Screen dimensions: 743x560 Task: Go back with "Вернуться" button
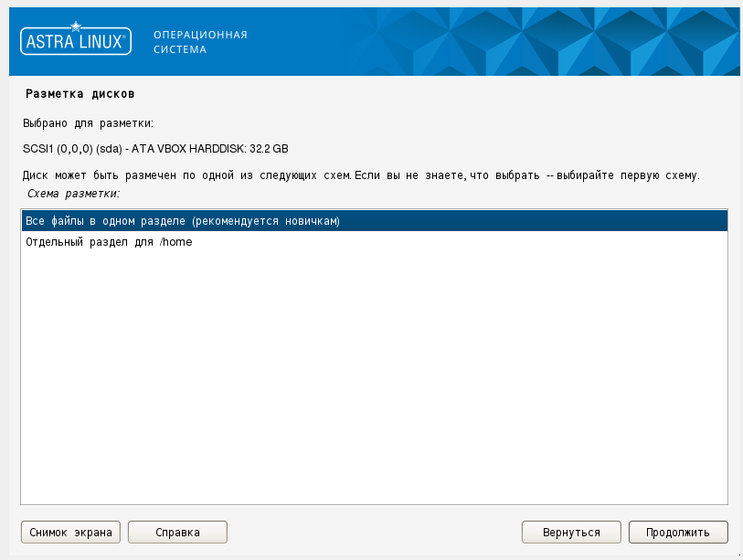(x=571, y=532)
